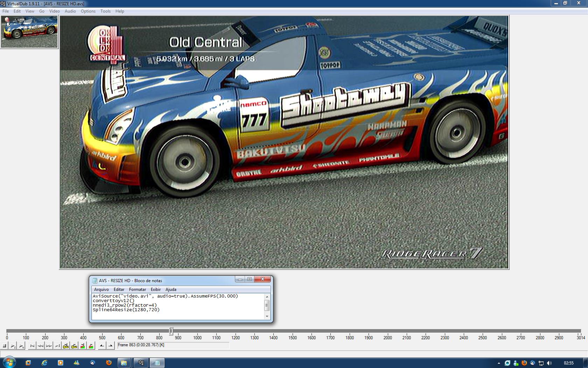Open Ajuda menu in Bloco de notas
Screen dimensions: 588x368
pos(171,289)
